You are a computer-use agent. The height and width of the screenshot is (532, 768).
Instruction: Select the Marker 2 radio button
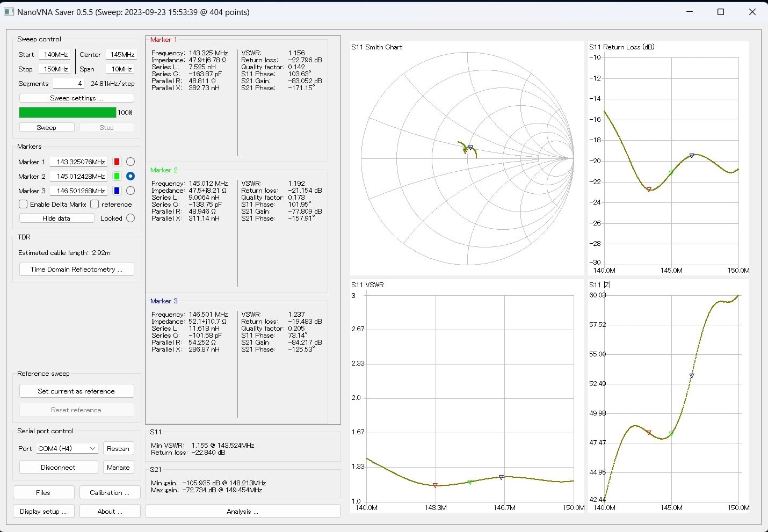tap(131, 176)
